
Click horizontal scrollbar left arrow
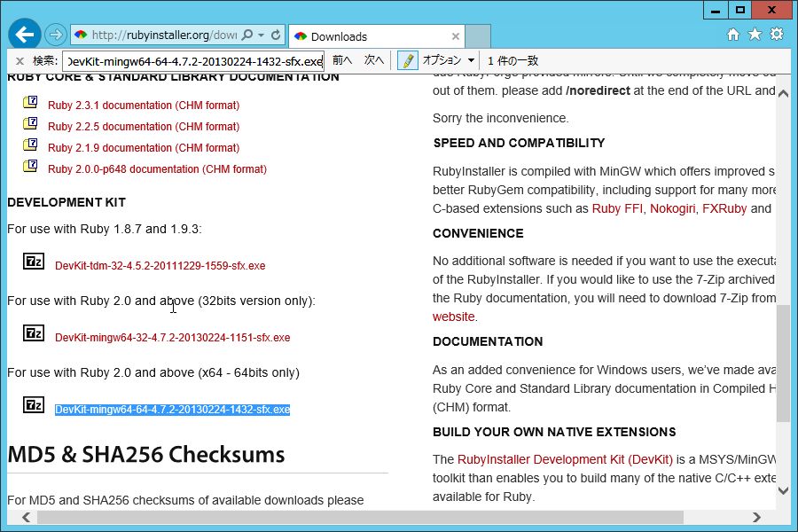coord(27,517)
